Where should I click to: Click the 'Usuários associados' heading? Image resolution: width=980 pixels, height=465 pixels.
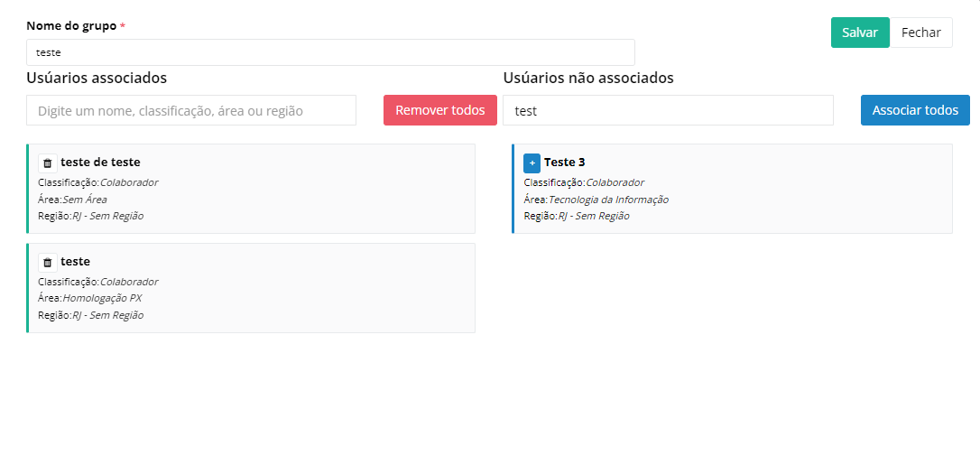point(97,79)
